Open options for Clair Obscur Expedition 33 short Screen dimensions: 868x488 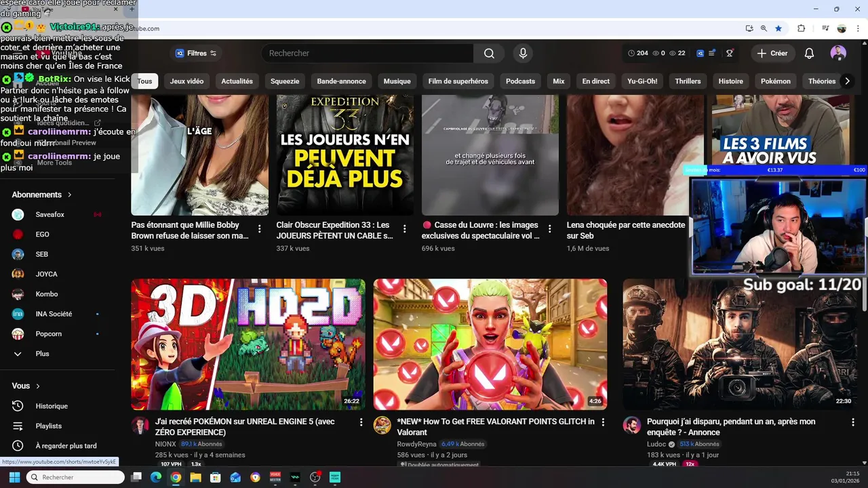pos(404,229)
